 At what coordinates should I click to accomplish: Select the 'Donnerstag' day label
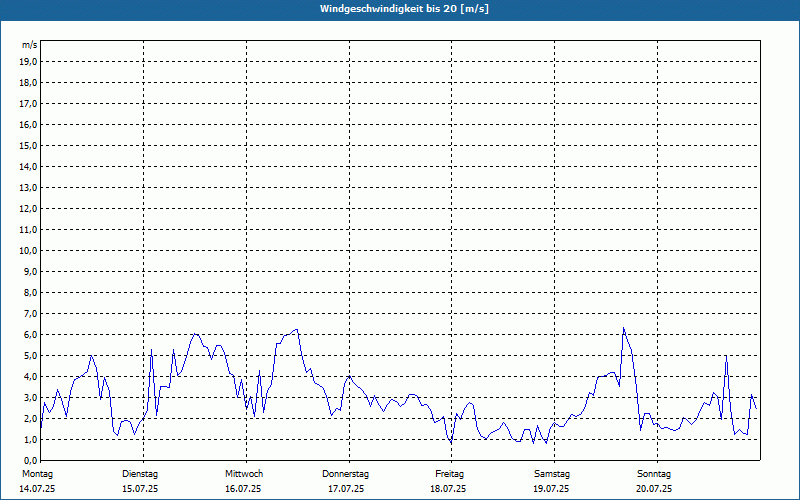(345, 474)
